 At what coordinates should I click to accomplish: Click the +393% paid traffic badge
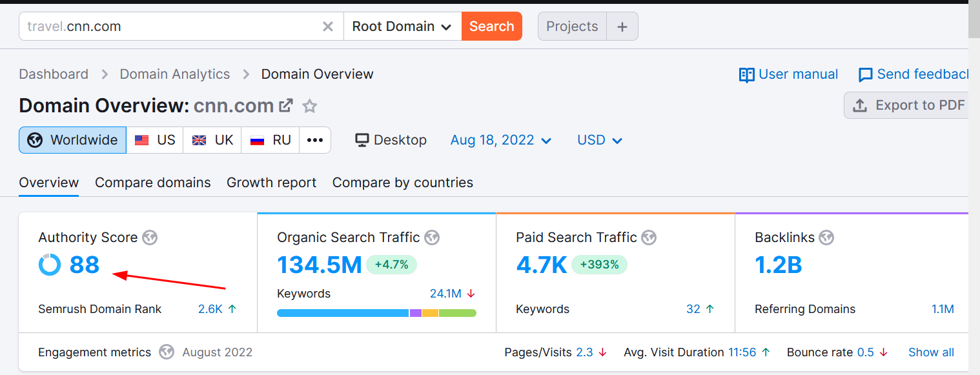[599, 265]
